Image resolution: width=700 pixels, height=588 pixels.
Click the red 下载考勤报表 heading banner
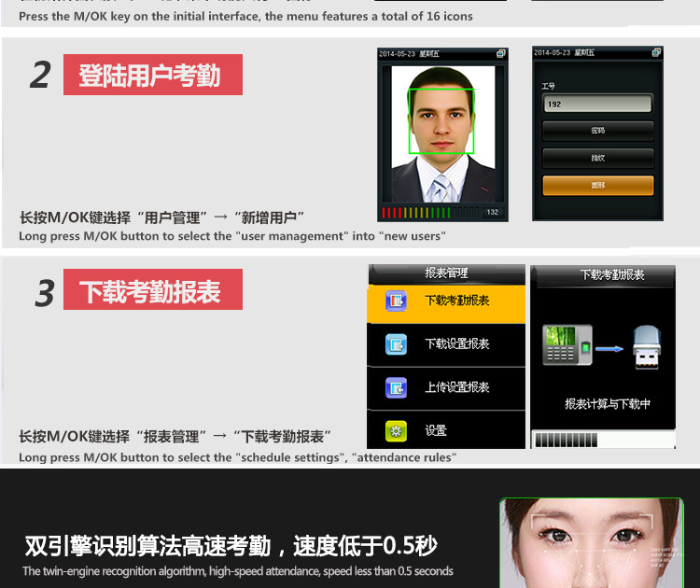click(x=153, y=289)
